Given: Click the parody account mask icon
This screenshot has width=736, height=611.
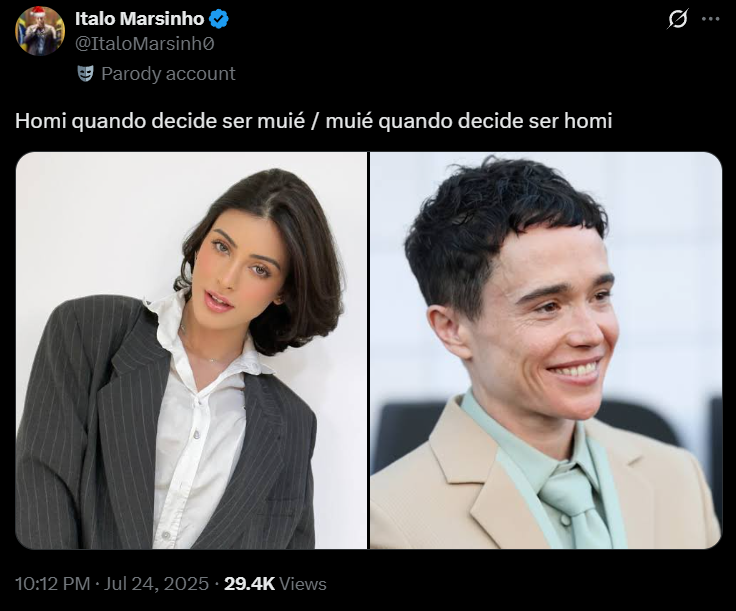Looking at the screenshot, I should point(85,74).
